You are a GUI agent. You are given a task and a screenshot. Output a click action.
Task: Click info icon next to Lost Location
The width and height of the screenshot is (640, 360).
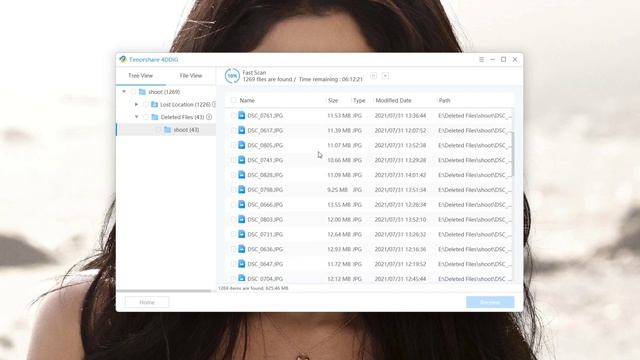coord(214,104)
